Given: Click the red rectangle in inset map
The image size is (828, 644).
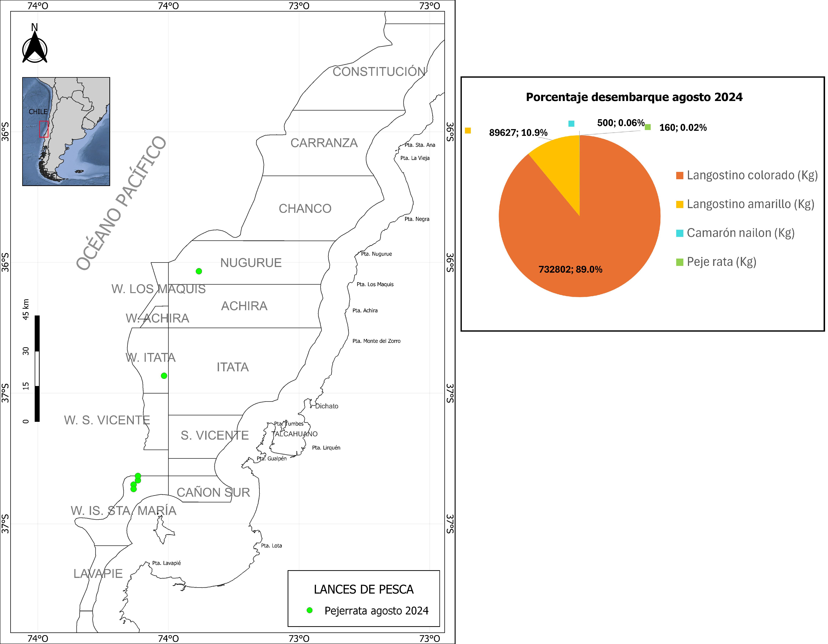Looking at the screenshot, I should point(44,129).
